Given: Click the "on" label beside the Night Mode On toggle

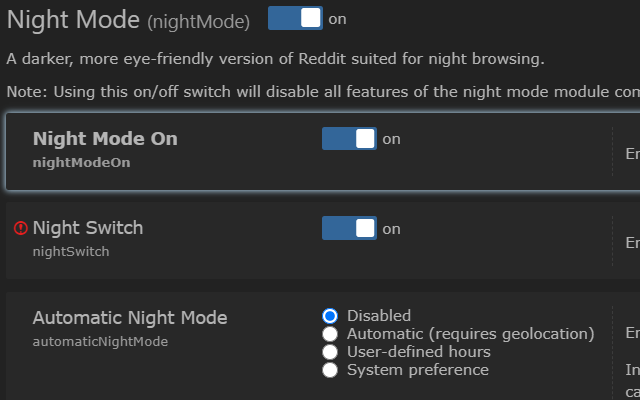Looking at the screenshot, I should point(391,139).
